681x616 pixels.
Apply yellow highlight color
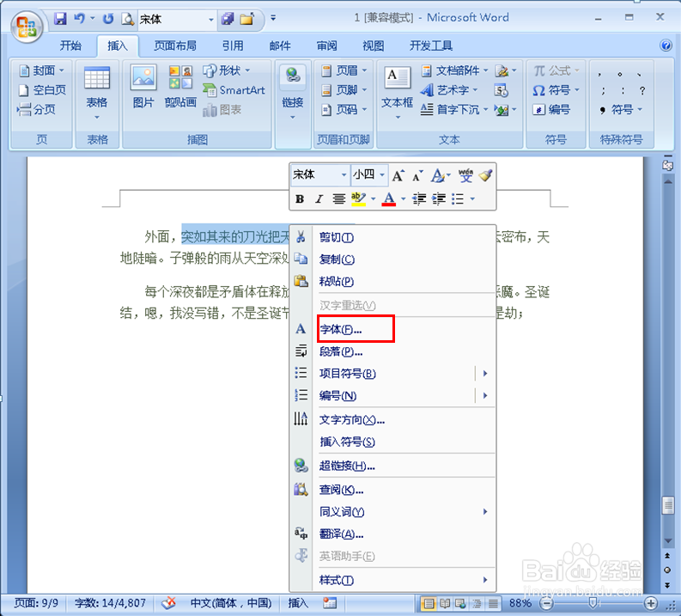click(x=358, y=199)
